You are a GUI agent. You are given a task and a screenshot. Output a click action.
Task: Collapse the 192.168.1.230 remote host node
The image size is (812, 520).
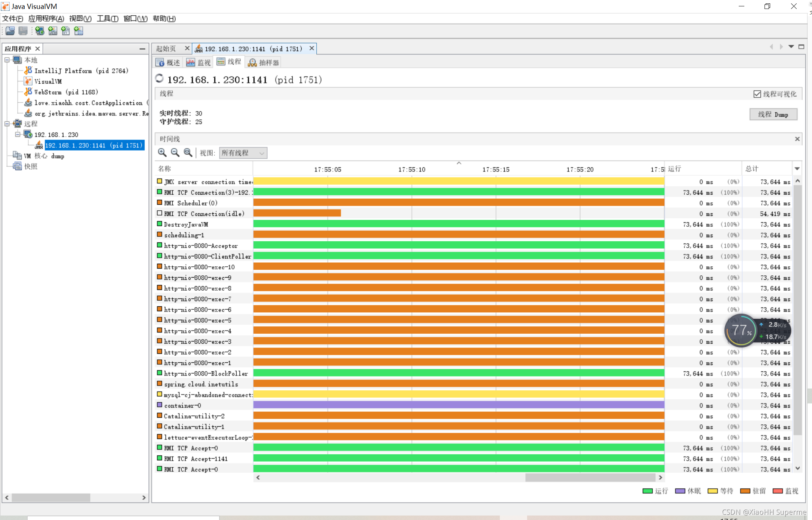point(18,134)
